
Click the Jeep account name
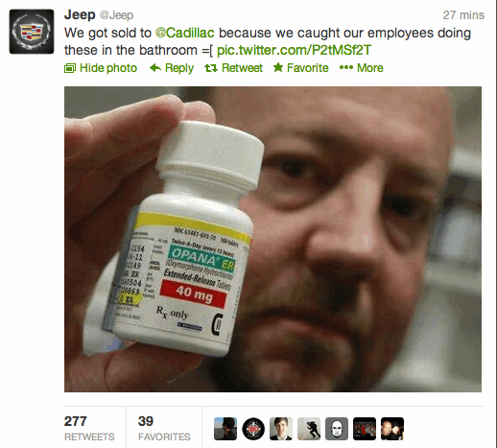pyautogui.click(x=80, y=14)
